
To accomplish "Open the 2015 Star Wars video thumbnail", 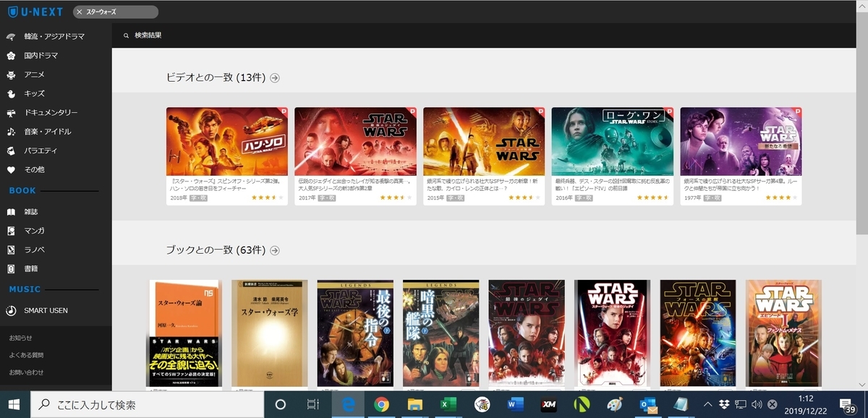I will click(x=484, y=141).
